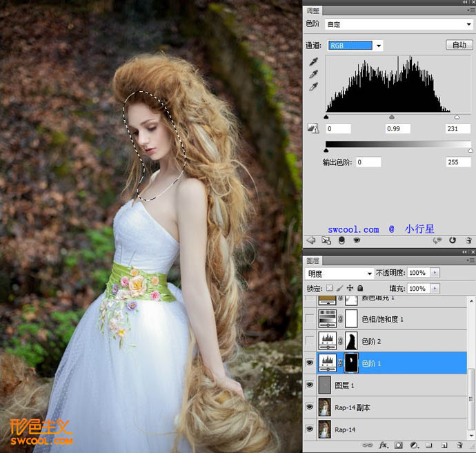Click the new group folder icon
This screenshot has height=453, width=476.
pos(428,445)
